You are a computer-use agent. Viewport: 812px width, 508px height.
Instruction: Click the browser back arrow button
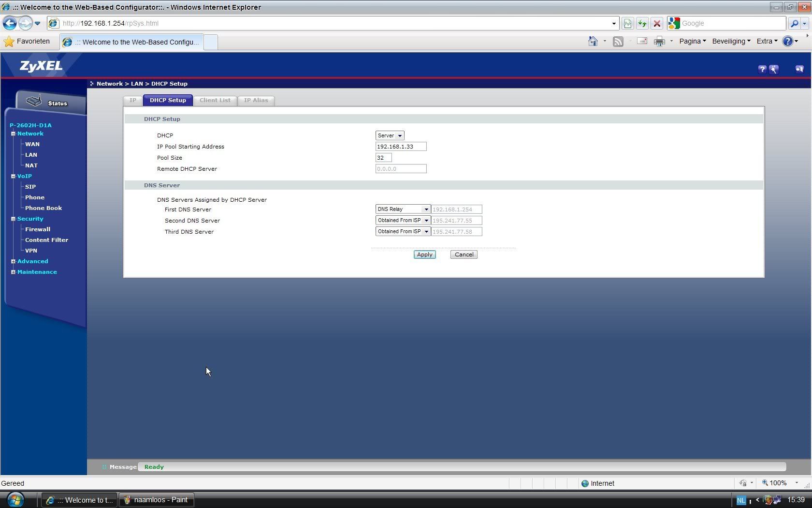(x=10, y=23)
